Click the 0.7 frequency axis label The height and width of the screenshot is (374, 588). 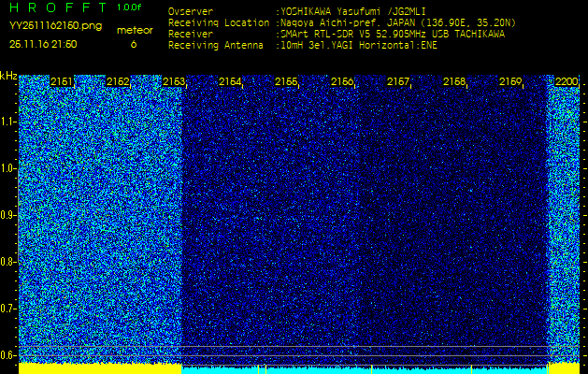tap(7, 309)
